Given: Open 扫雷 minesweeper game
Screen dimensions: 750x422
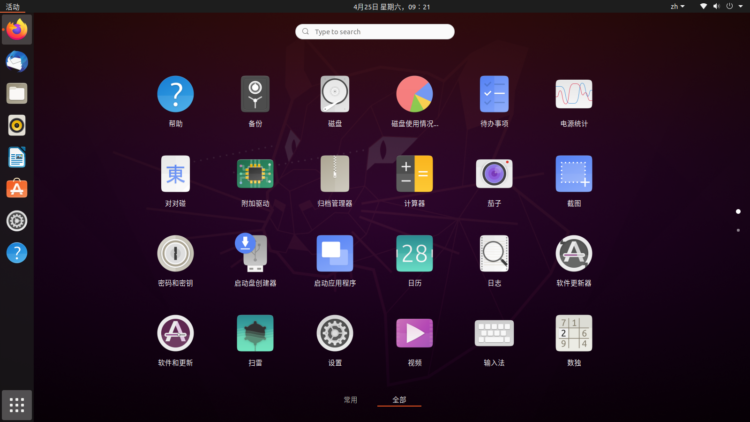Looking at the screenshot, I should pyautogui.click(x=255, y=333).
